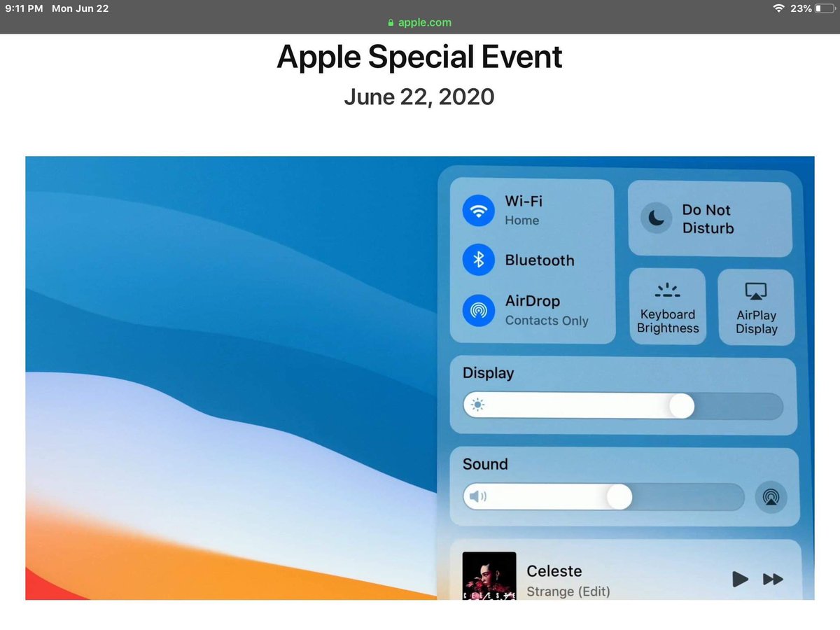Open the Sound AirPlay output icon

771,498
